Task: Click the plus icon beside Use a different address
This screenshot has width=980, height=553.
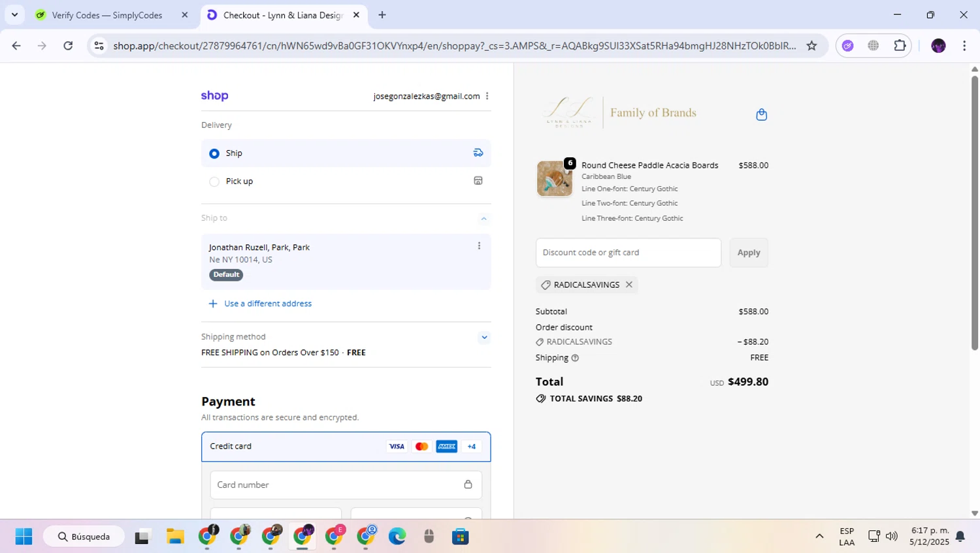Action: coord(212,304)
